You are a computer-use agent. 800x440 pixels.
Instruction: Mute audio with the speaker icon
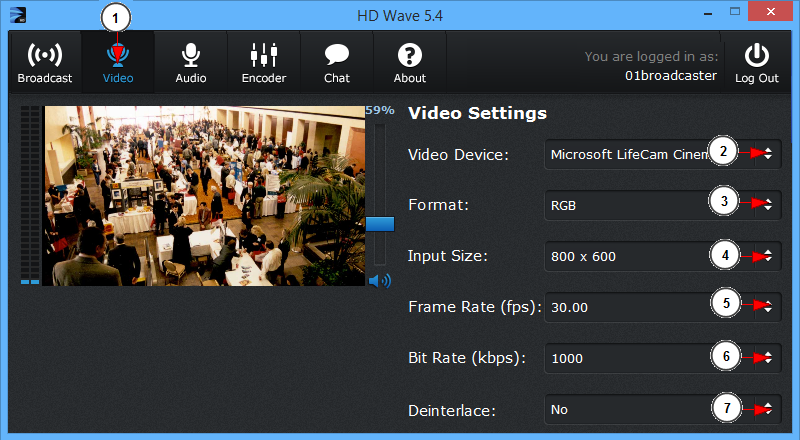[x=380, y=281]
